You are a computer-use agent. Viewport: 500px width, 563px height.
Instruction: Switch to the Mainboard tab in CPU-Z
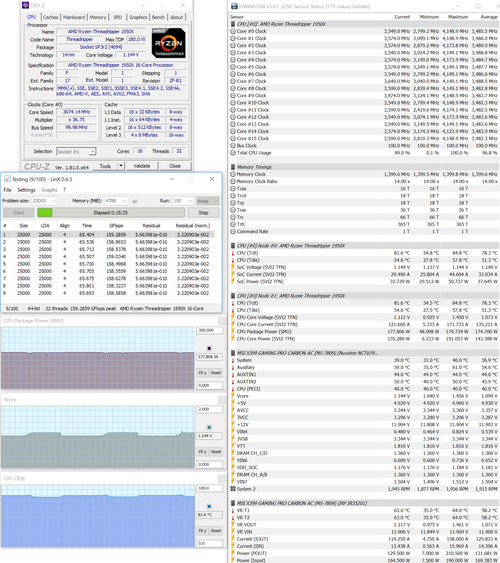click(x=74, y=17)
